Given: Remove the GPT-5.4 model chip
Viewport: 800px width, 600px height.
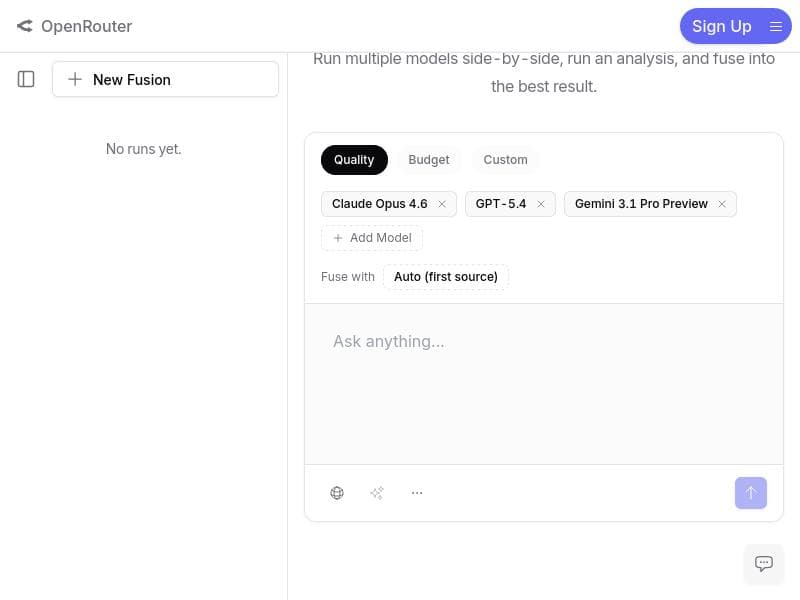Looking at the screenshot, I should pos(541,204).
